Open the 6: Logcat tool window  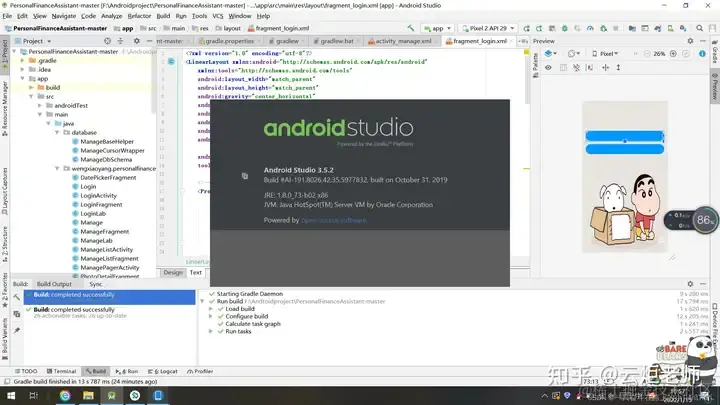[163, 371]
